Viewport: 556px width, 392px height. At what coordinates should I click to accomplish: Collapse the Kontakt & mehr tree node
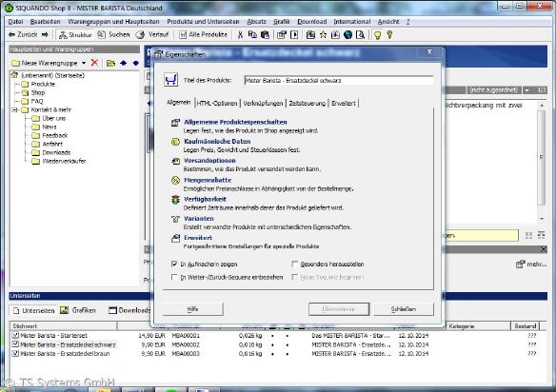coord(15,109)
